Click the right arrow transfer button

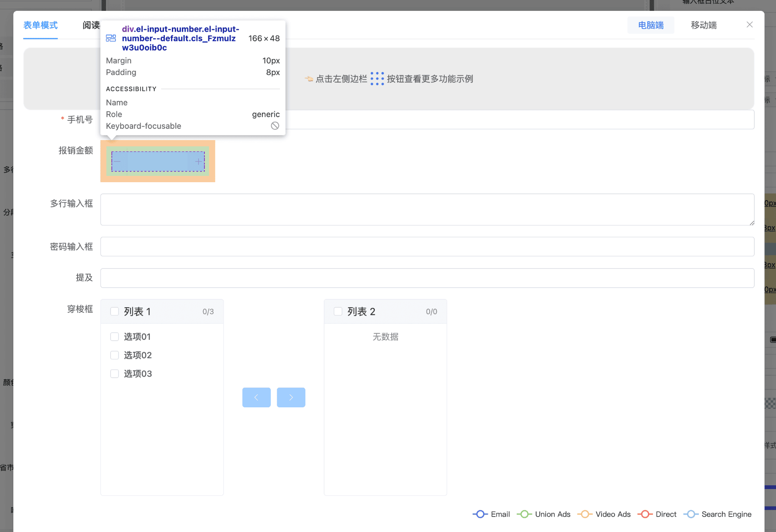(291, 397)
